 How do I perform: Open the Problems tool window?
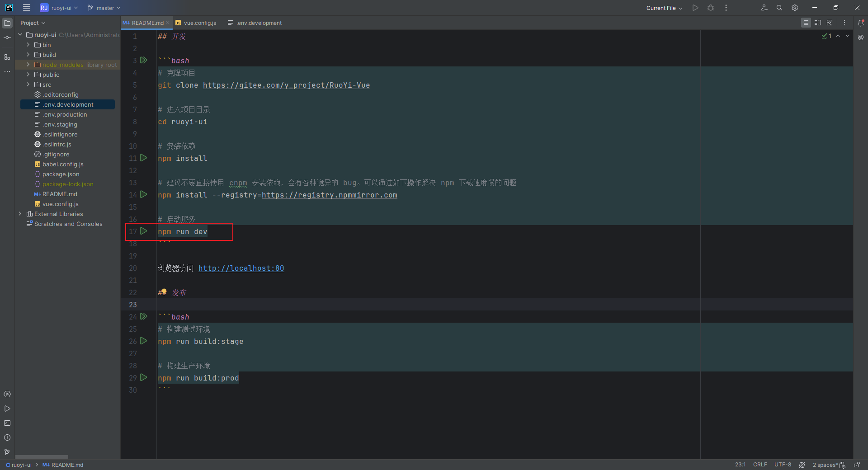7,437
